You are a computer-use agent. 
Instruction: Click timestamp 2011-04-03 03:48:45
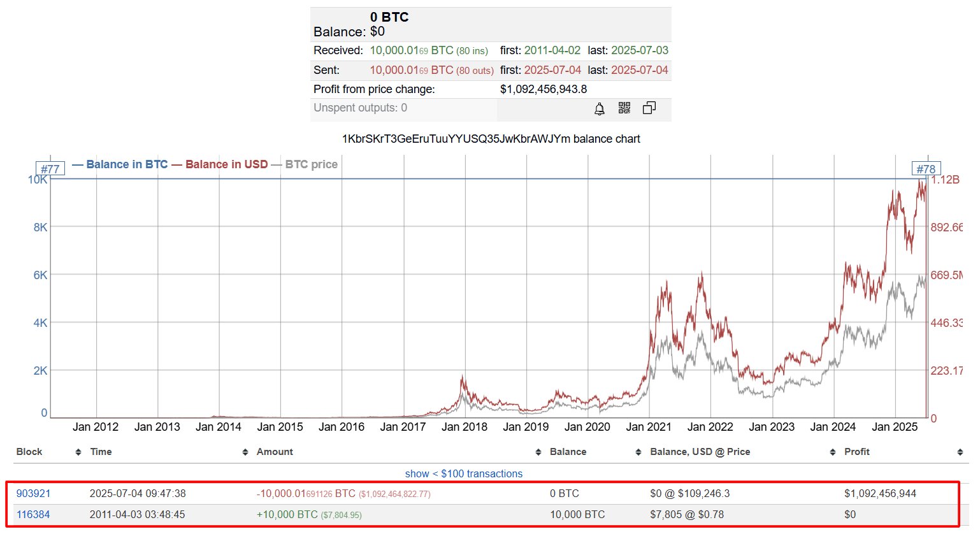click(137, 515)
